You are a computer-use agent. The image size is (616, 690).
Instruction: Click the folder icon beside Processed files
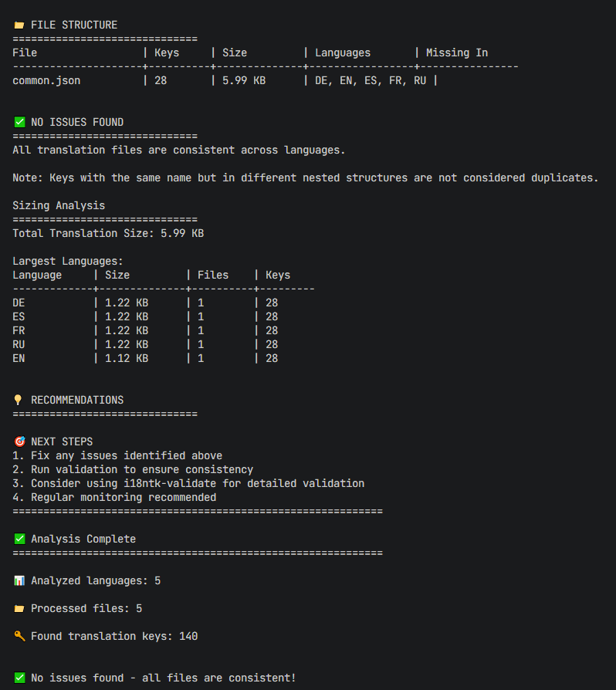(19, 608)
